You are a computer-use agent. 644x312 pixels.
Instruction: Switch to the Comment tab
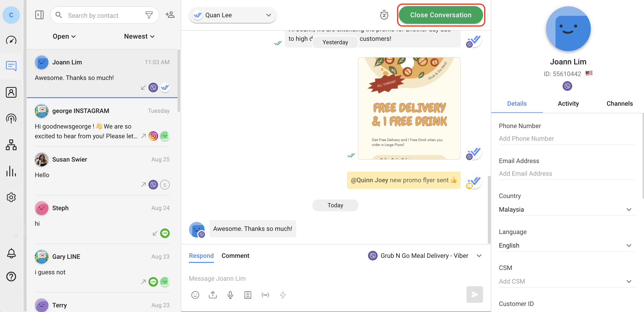(235, 256)
